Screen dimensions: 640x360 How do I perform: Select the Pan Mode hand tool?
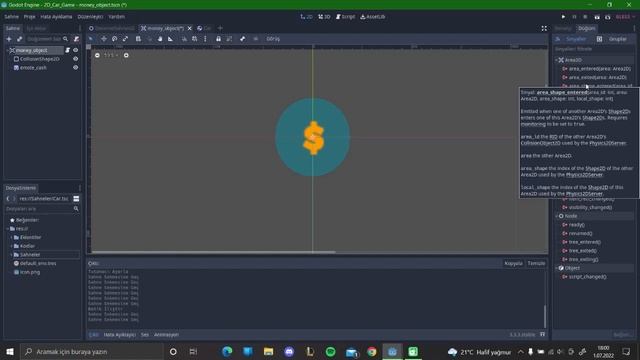coord(160,39)
